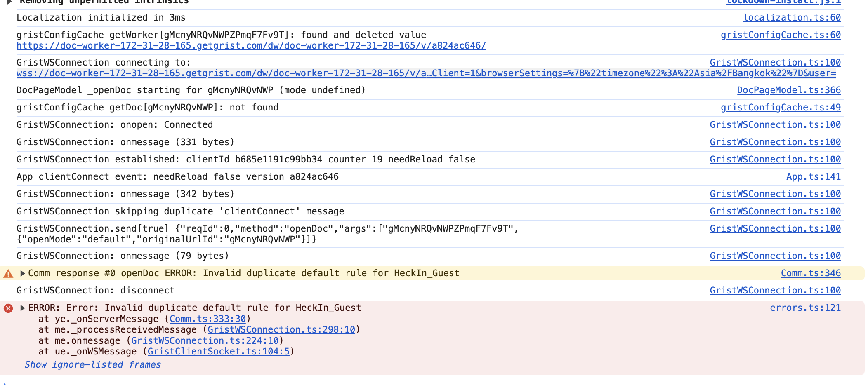This screenshot has width=868, height=385.
Task: Open App.ts:141 source link
Action: (x=814, y=177)
